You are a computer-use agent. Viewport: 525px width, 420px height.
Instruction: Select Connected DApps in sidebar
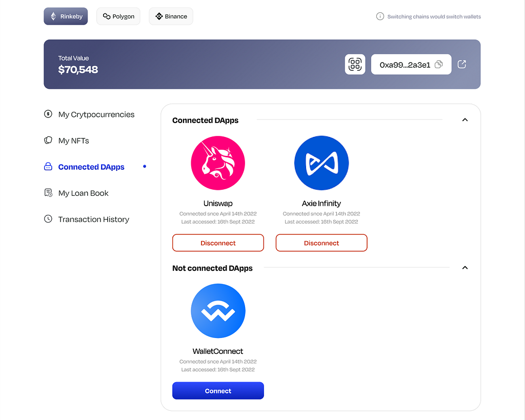click(x=85, y=167)
